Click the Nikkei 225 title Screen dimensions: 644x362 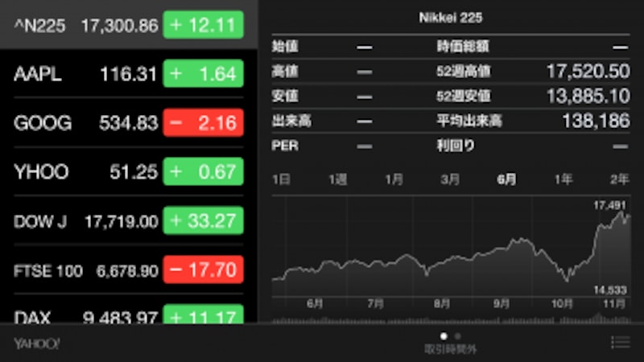coord(451,18)
